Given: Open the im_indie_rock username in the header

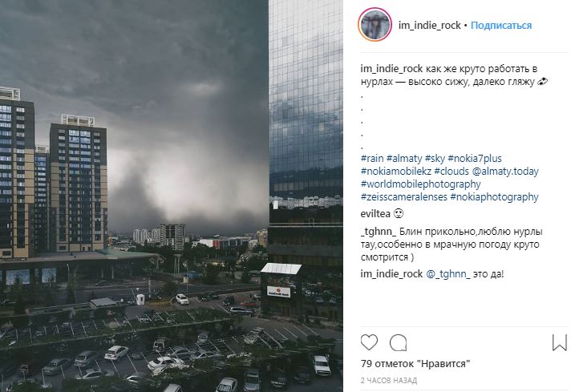Looking at the screenshot, I should (x=429, y=26).
